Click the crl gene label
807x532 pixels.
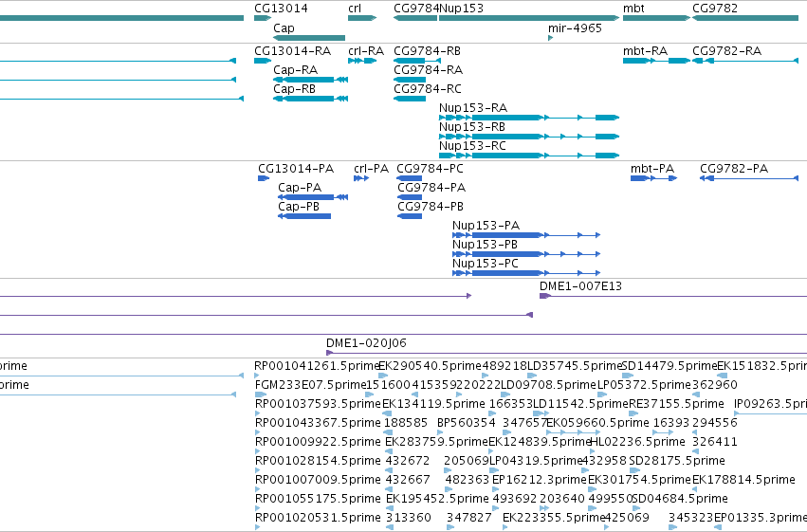[355, 9]
